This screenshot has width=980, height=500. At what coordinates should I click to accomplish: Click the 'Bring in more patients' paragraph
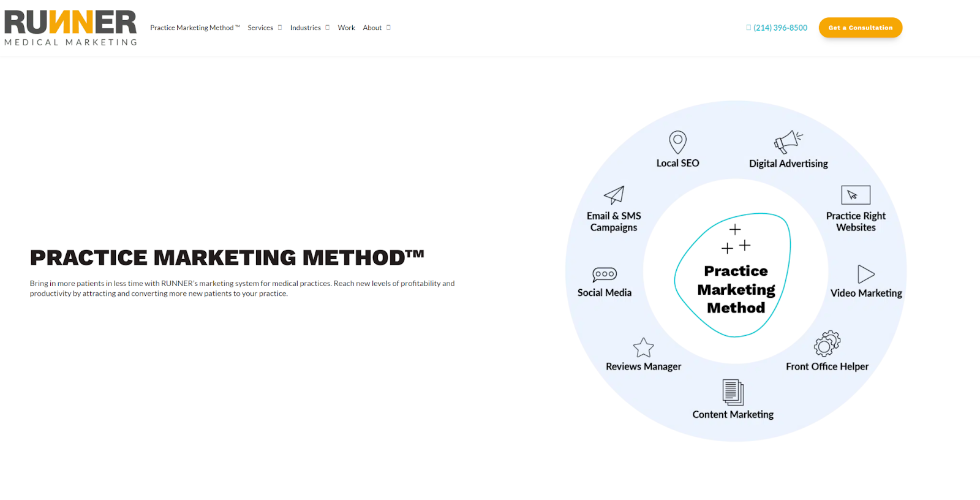click(x=242, y=288)
